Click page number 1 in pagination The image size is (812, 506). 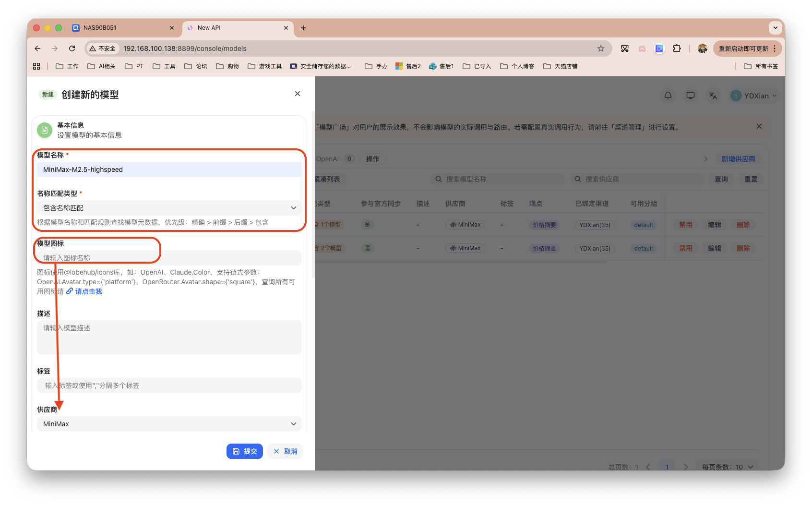click(667, 466)
